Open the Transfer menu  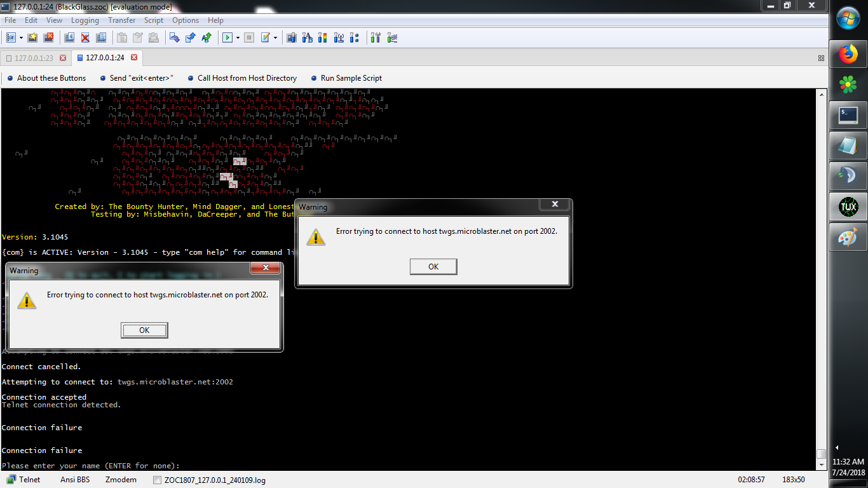coord(121,20)
